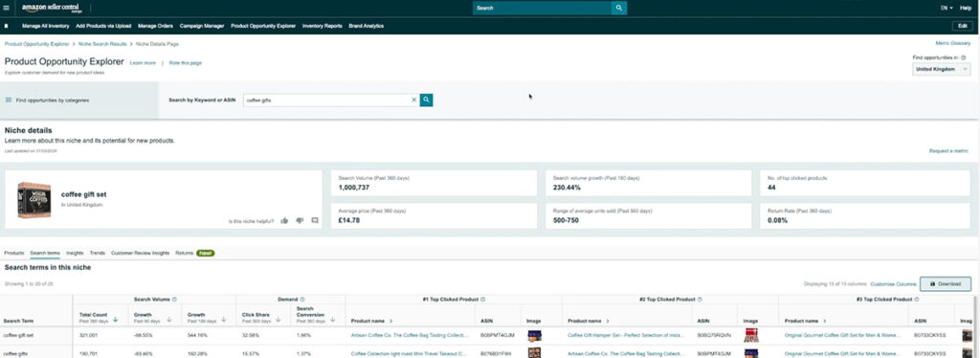Expand #3 Top Clicked Product name column chevron
Screen dimensions: 980x358
(825, 321)
